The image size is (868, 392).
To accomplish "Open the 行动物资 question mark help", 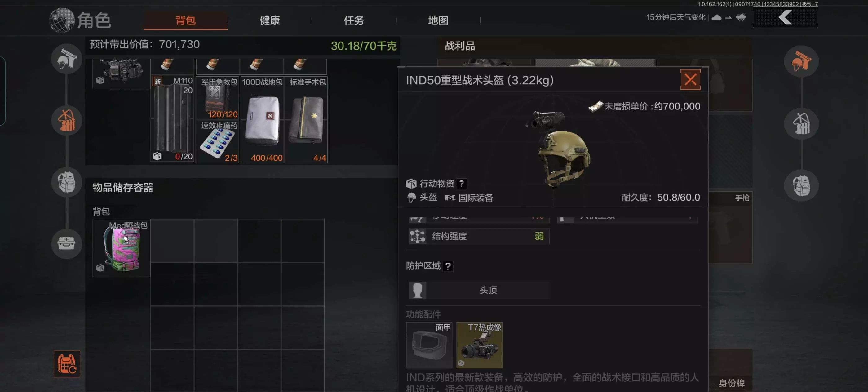I will (461, 184).
